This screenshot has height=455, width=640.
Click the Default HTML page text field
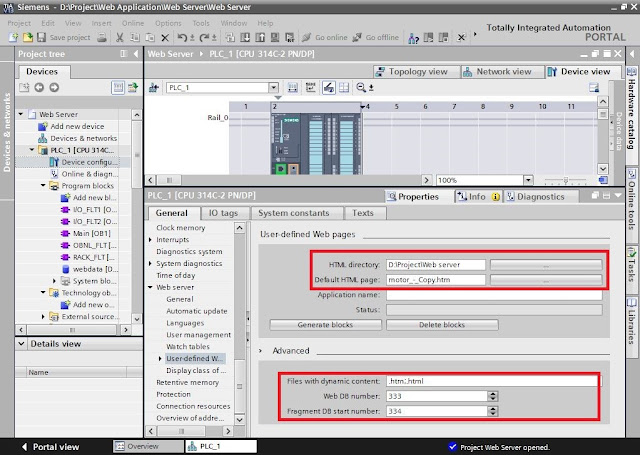click(x=436, y=280)
